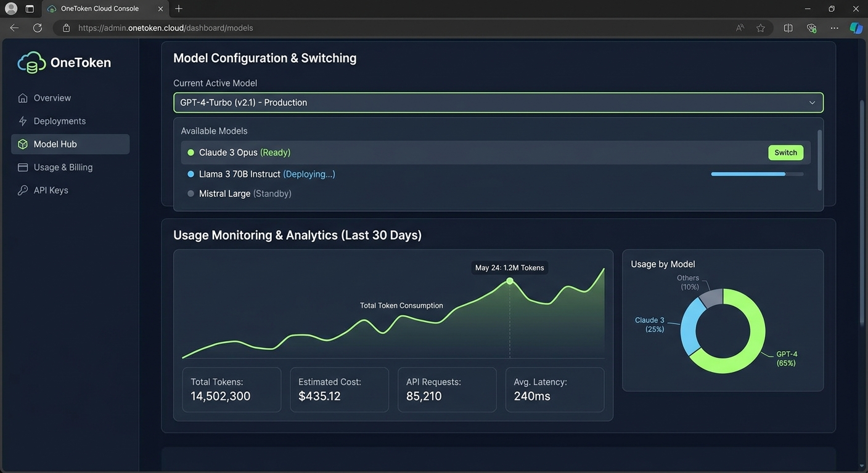Expand the model selector chevron arrow

812,103
